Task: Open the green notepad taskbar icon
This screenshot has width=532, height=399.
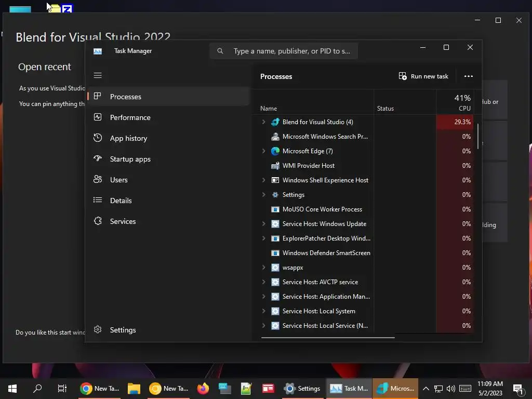Action: click(x=246, y=389)
